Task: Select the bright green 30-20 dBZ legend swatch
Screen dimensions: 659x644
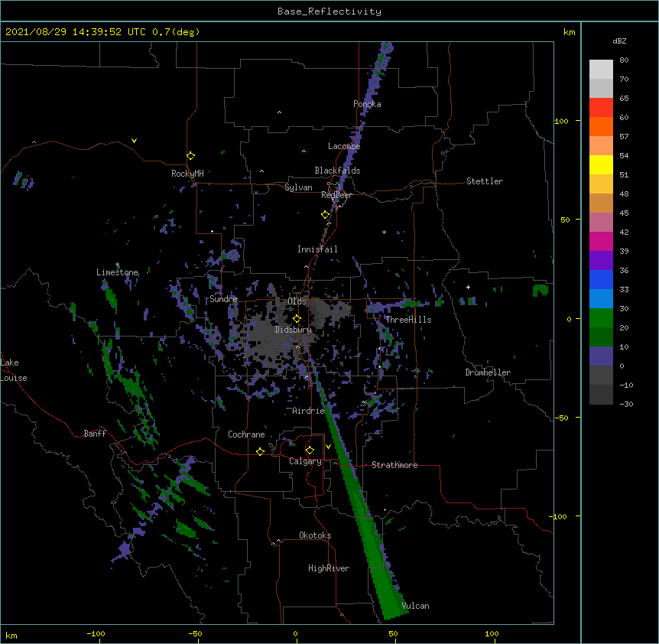Action: coord(601,318)
